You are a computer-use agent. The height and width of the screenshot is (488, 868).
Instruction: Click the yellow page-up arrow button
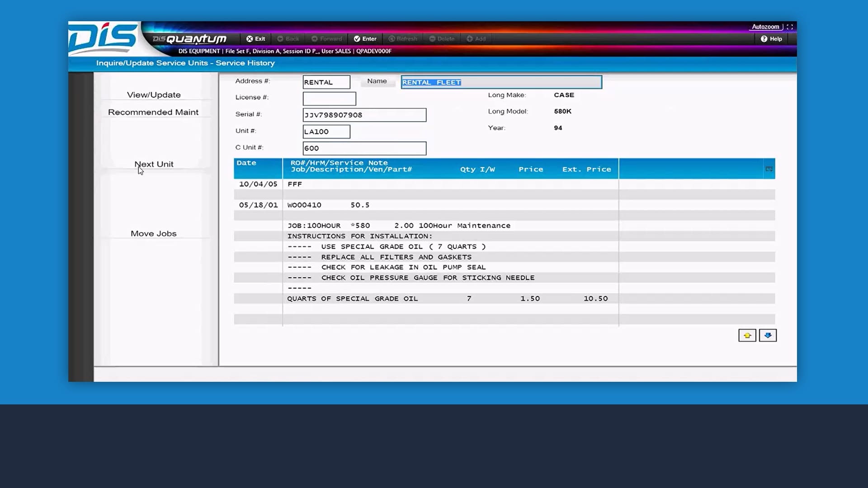coord(747,335)
